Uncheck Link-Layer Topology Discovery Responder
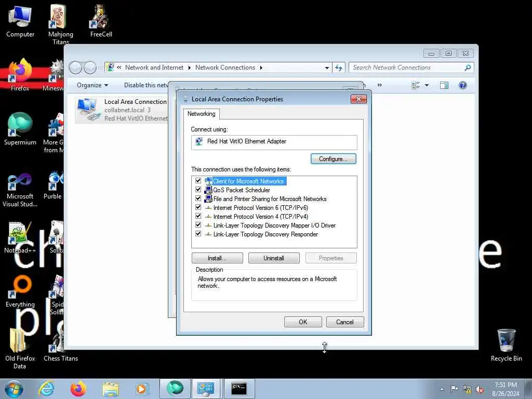The height and width of the screenshot is (399, 532). (198, 233)
